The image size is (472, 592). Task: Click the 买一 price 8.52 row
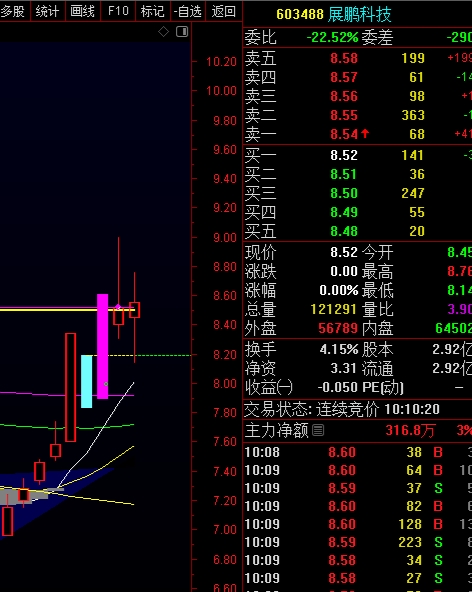358,155
